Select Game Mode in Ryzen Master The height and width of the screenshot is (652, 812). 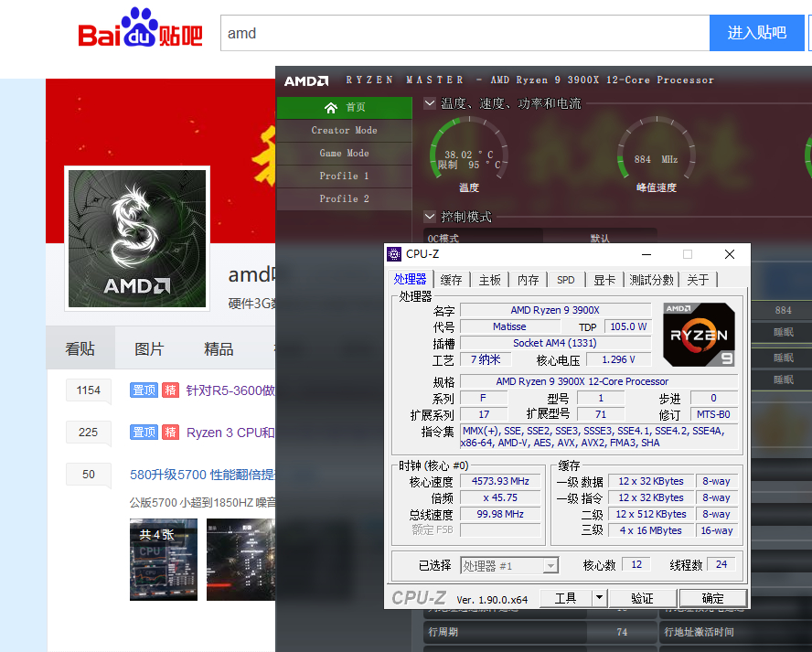pos(345,153)
